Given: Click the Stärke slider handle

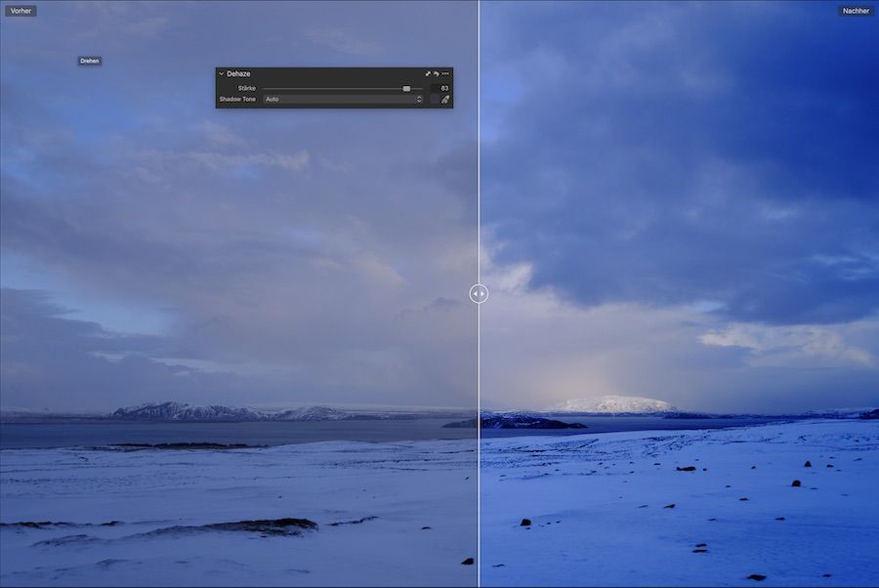Looking at the screenshot, I should (406, 88).
